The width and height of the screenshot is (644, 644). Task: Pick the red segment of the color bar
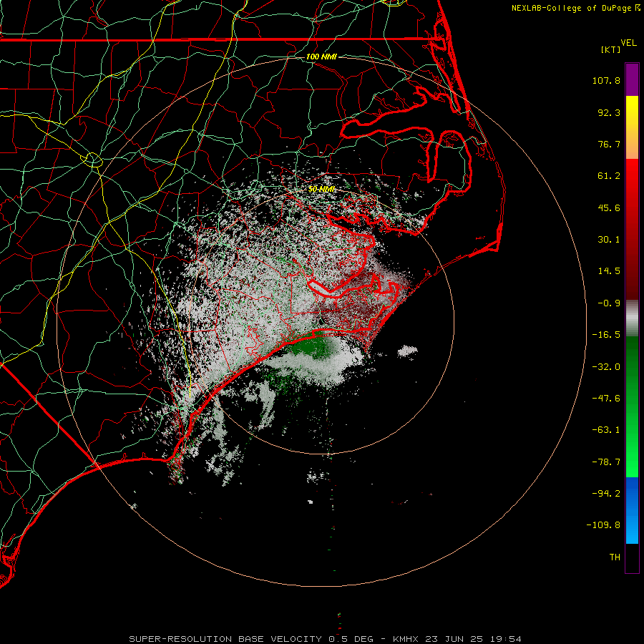(632, 229)
